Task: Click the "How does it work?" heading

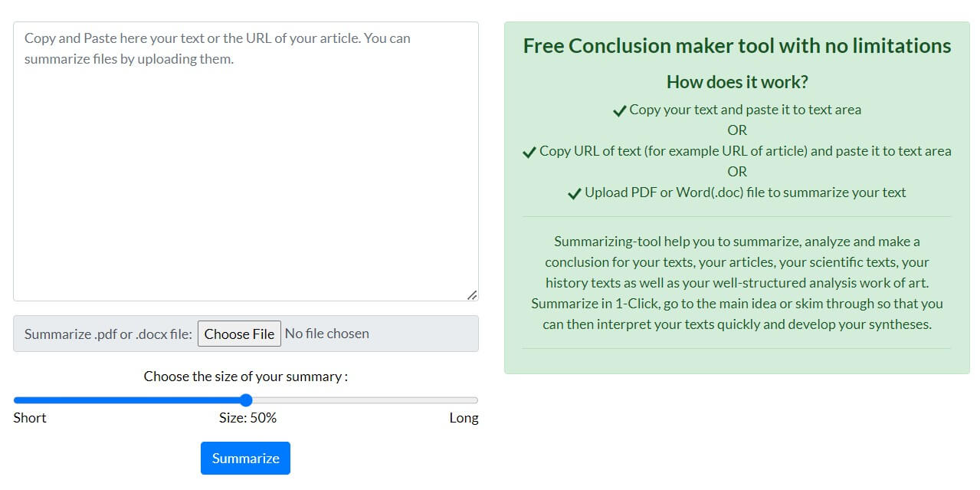Action: 737,82
